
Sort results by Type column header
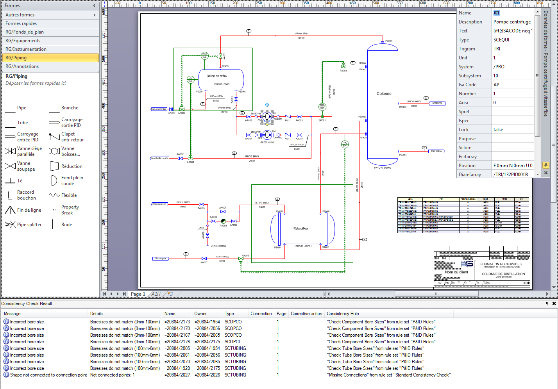(236, 314)
